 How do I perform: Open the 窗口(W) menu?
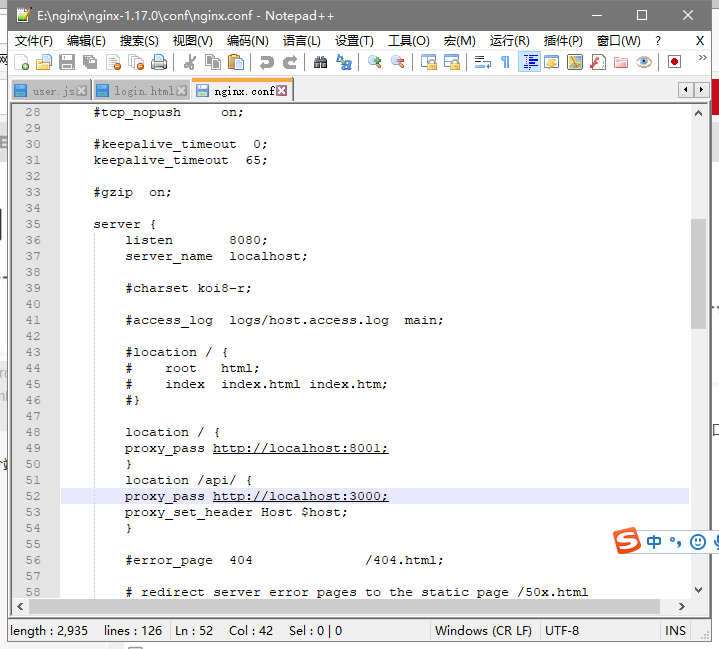pyautogui.click(x=618, y=41)
